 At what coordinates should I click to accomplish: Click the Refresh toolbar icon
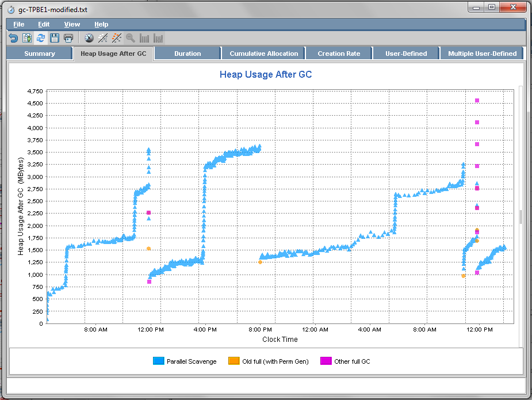[41, 38]
